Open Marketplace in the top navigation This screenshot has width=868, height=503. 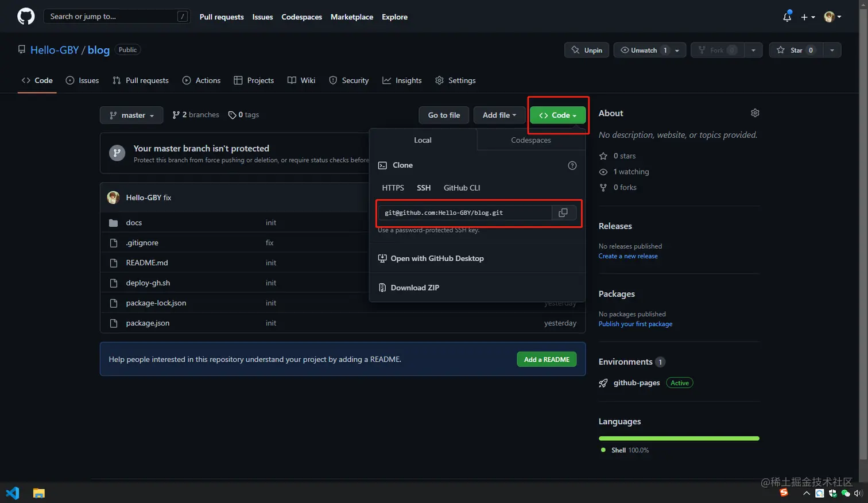click(x=352, y=17)
